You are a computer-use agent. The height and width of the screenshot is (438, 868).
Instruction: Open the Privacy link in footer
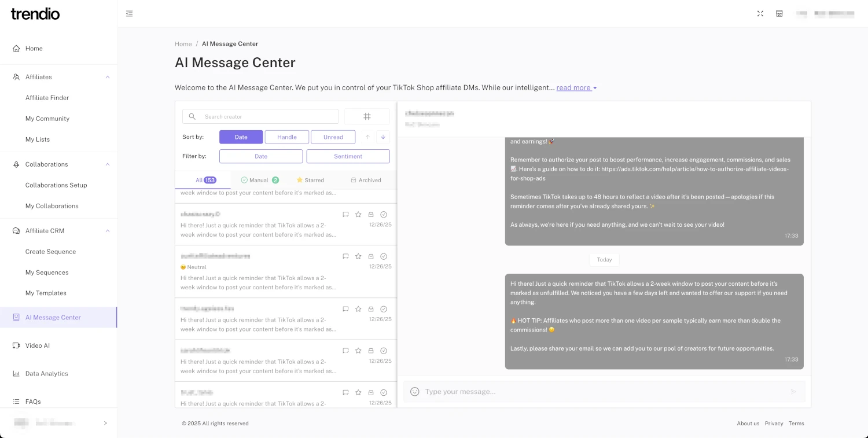774,424
